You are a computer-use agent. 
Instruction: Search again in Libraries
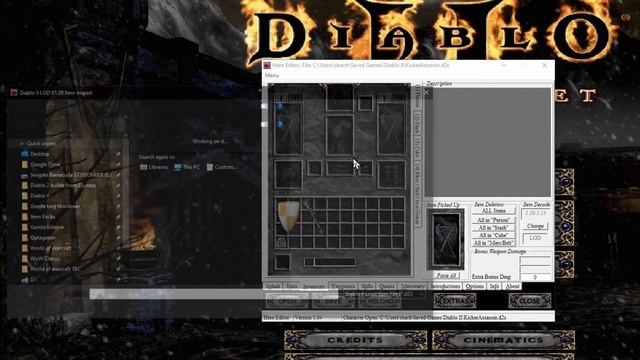click(154, 167)
